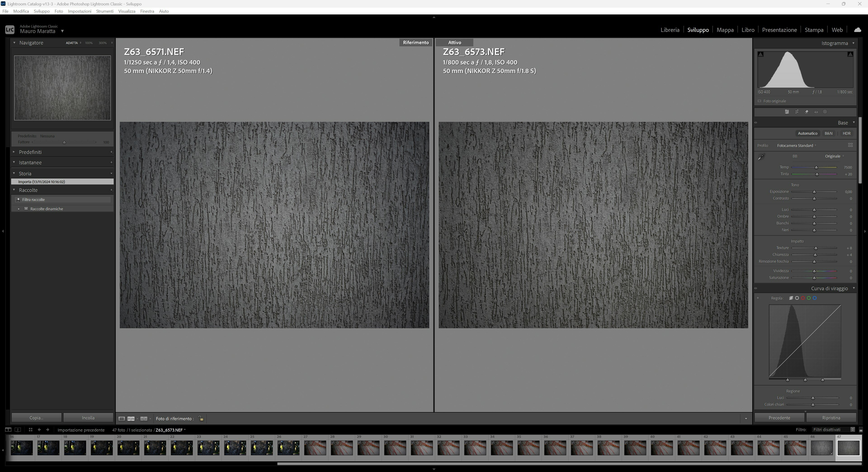Open the grid view from filmstrip bar

(x=30, y=430)
